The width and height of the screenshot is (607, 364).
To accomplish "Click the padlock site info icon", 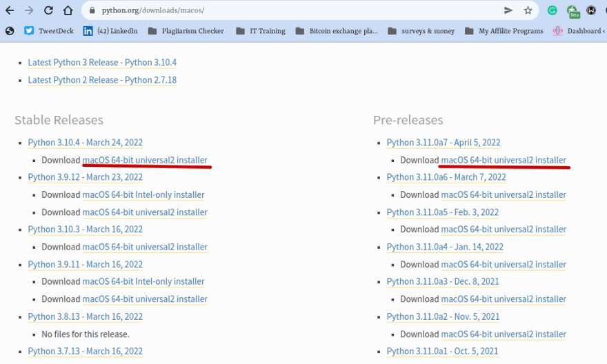I will (x=92, y=10).
